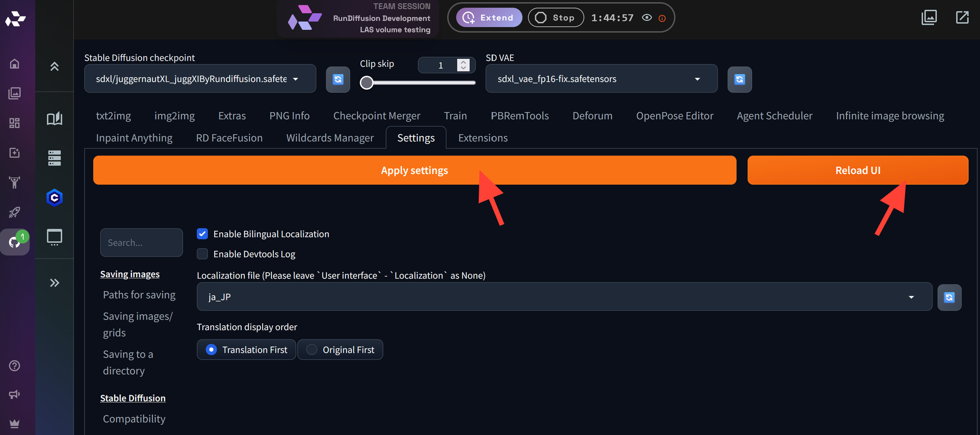Viewport: 980px width, 435px height.
Task: Refresh the localization file list
Action: pos(950,297)
